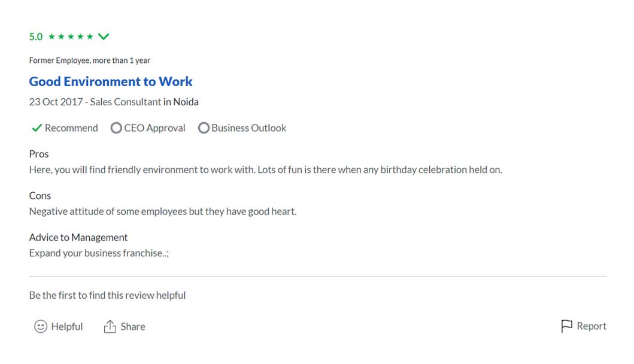Click the smiley face Helpful icon

coord(41,326)
